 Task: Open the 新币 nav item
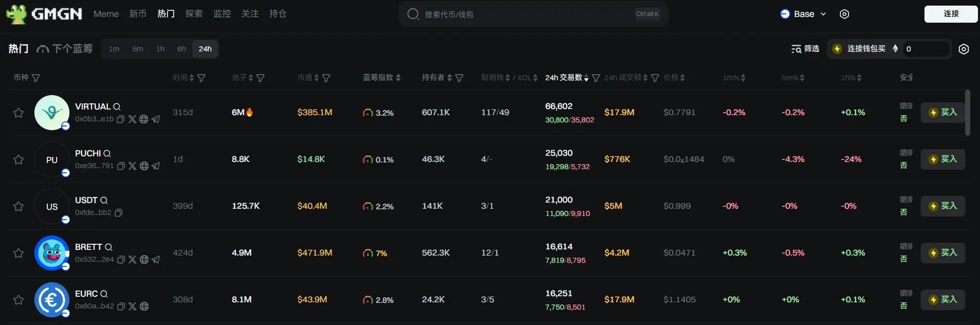[138, 14]
